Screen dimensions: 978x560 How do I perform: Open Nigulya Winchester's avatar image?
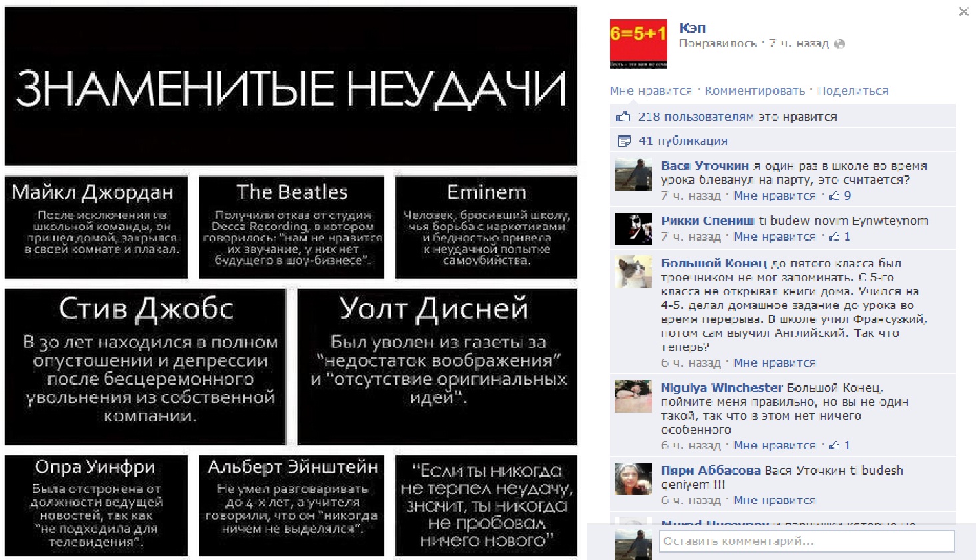[633, 396]
